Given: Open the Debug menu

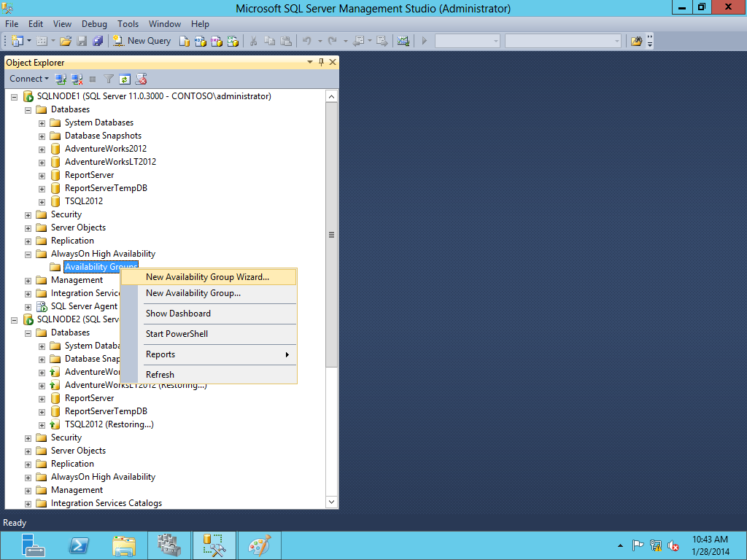Looking at the screenshot, I should click(x=94, y=24).
